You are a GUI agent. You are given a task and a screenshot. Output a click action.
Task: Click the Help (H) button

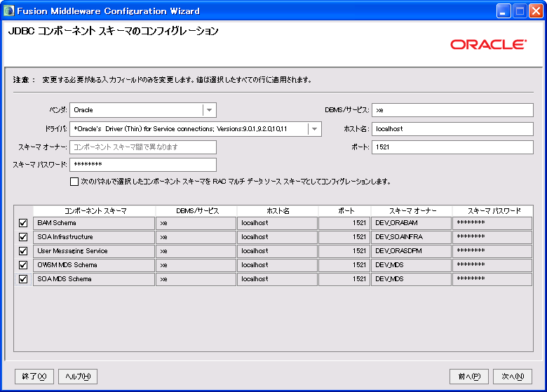[x=78, y=377]
